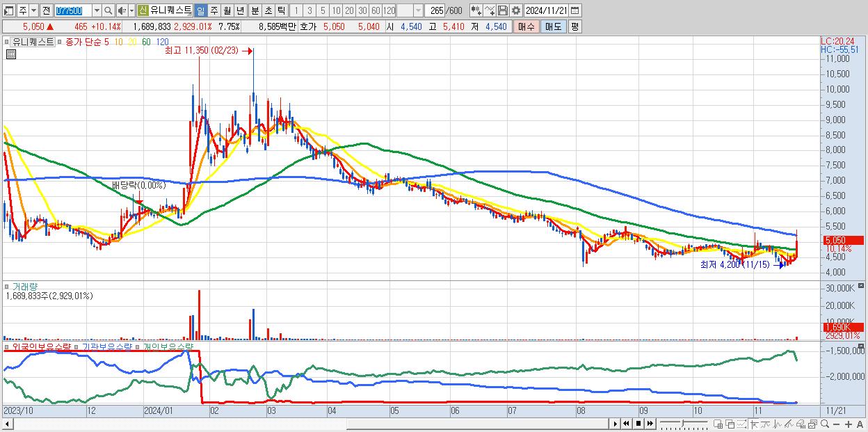Screen dimensions: 868x432
Task: Select interval preset 120
Action: (389, 10)
